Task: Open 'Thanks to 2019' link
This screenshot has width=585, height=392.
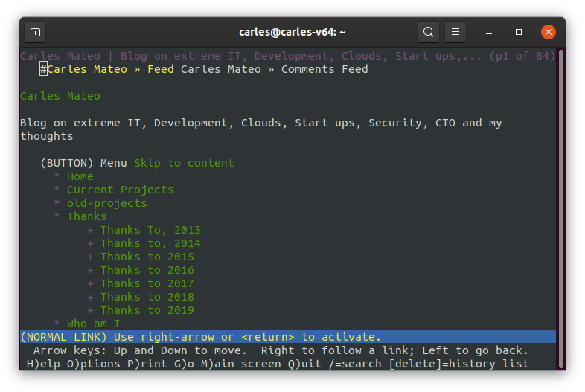Action: [147, 311]
